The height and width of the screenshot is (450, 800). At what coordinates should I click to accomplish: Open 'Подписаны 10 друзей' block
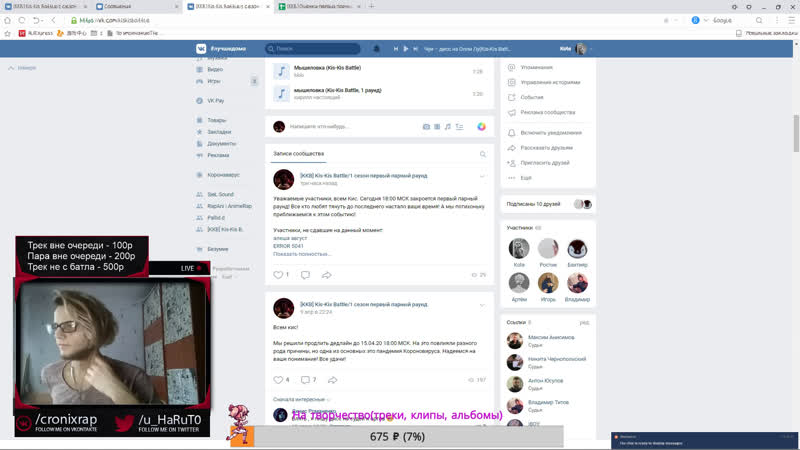[x=548, y=204]
